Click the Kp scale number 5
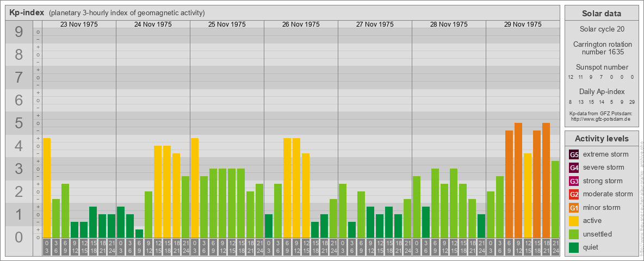 (x=19, y=123)
